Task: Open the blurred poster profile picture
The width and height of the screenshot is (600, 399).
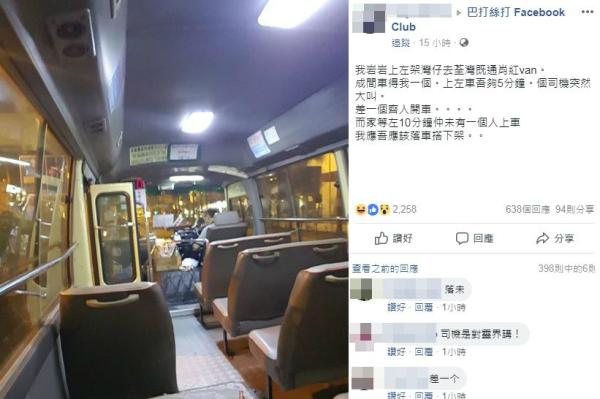Action: coord(369,18)
